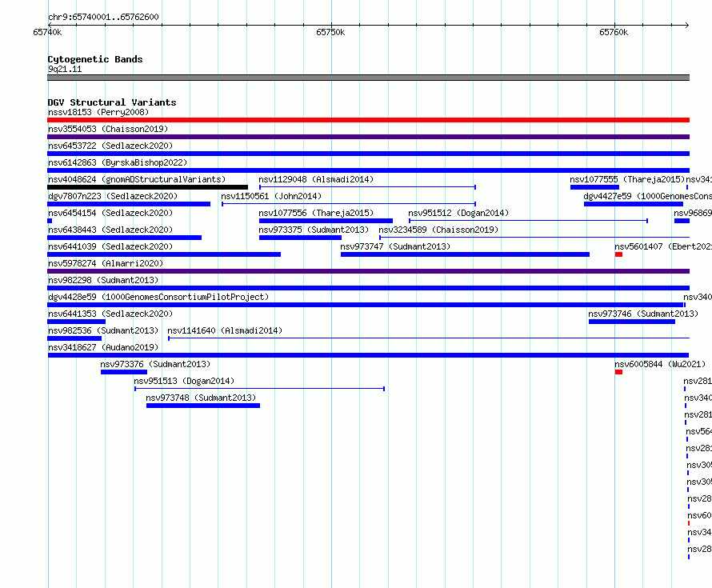
Task: Open nsv1141640 (Alsmadi2014) variant
Action: pos(225,330)
